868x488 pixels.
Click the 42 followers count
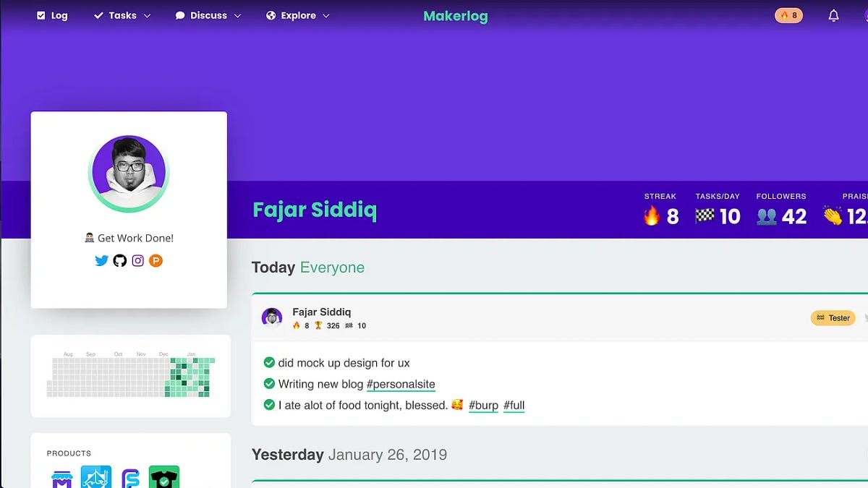click(794, 216)
